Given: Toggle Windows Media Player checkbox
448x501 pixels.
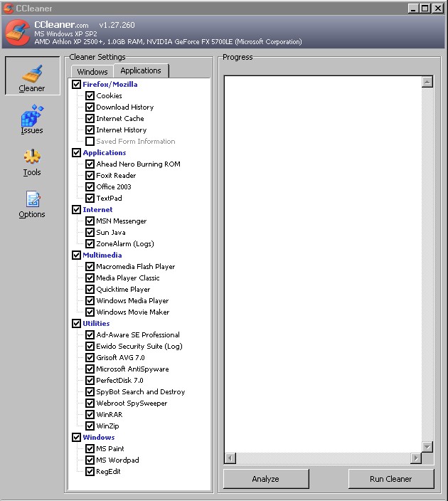Looking at the screenshot, I should point(90,300).
